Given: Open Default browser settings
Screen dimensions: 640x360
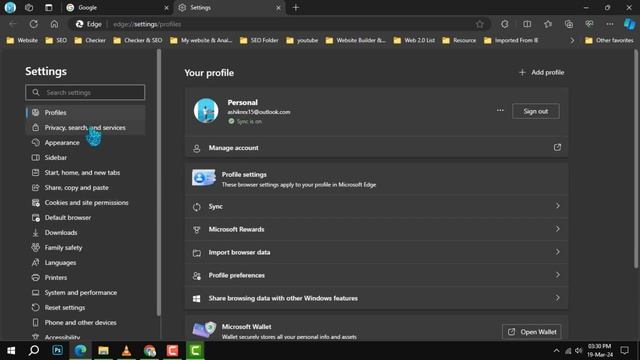Looking at the screenshot, I should click(85, 218).
